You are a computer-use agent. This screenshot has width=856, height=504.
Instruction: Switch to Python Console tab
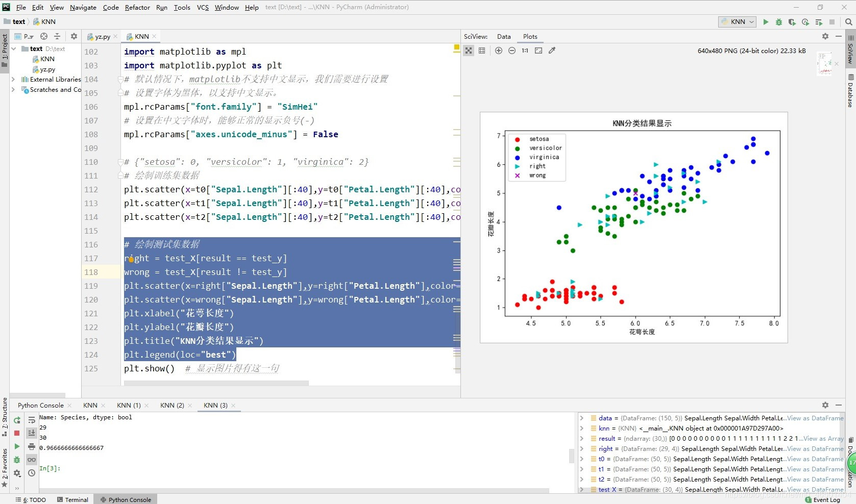(x=41, y=406)
